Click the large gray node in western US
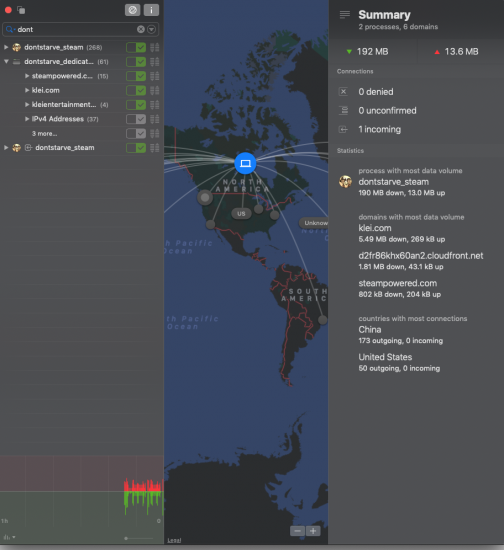Screen dimensions: 504x550 click(205, 198)
